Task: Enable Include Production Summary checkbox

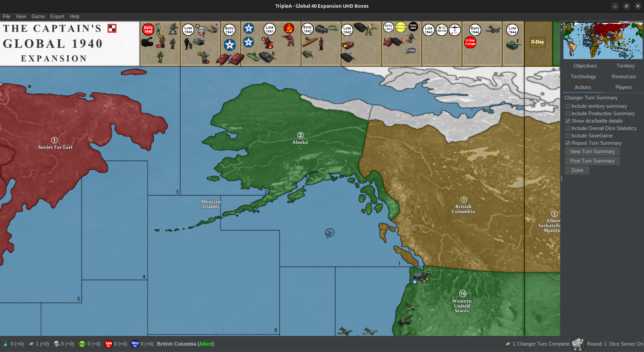Action: (568, 114)
